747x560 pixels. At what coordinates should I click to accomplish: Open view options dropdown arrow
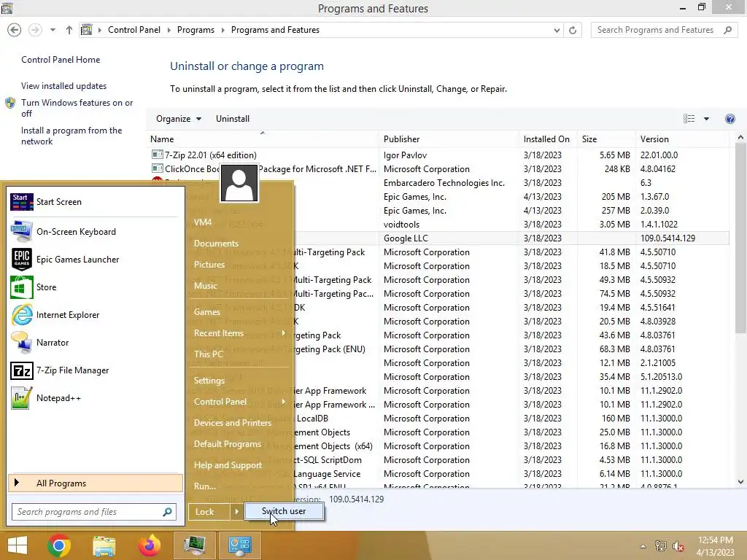click(706, 119)
